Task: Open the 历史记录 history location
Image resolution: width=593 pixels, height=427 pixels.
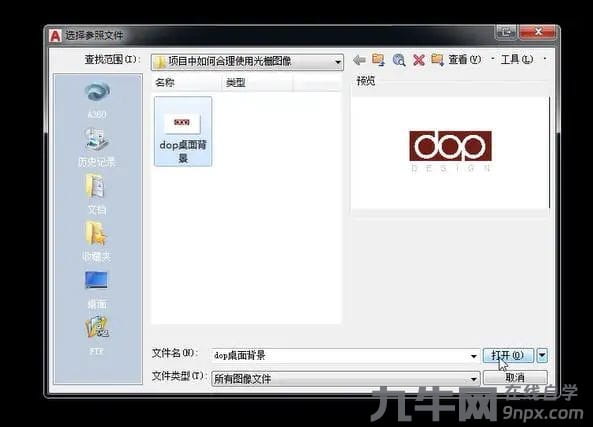Action: tap(97, 148)
